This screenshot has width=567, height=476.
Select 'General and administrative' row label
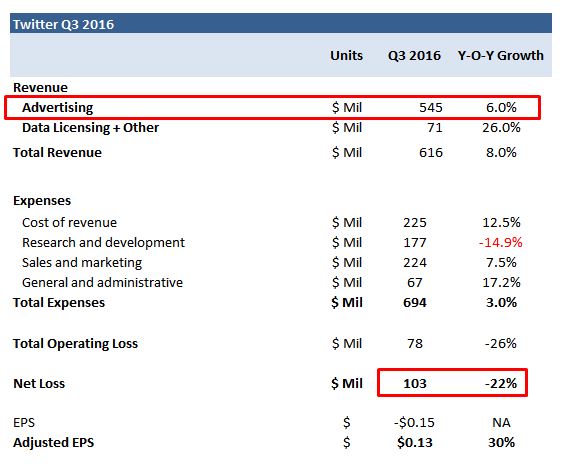coord(102,282)
